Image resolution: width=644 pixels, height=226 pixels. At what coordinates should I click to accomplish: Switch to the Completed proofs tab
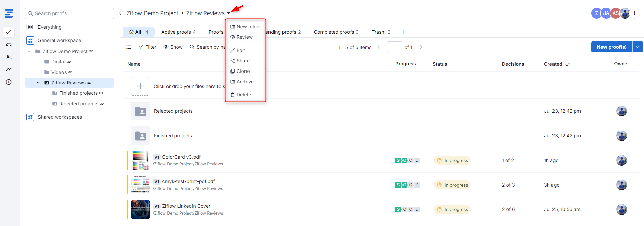[x=336, y=32]
